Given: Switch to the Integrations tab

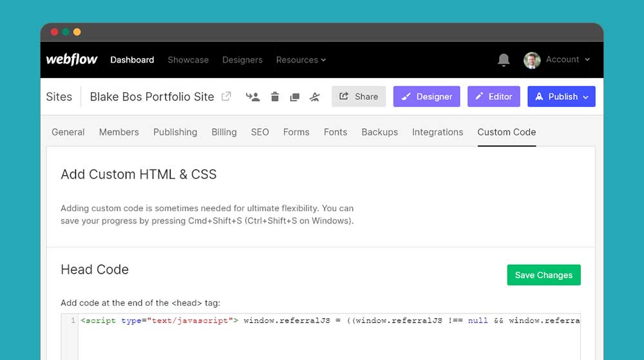Looking at the screenshot, I should pyautogui.click(x=437, y=132).
